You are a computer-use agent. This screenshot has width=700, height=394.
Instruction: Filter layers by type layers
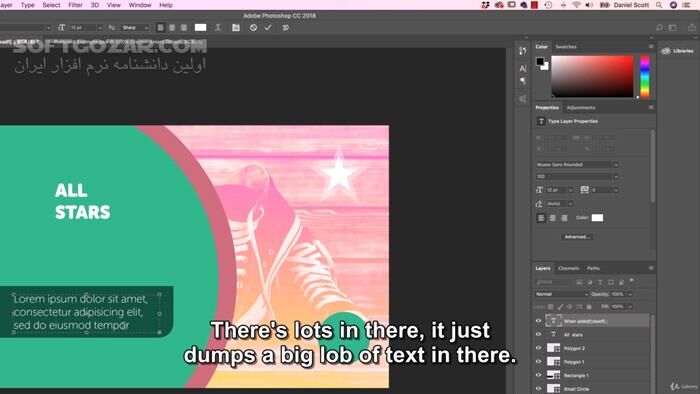coord(600,282)
